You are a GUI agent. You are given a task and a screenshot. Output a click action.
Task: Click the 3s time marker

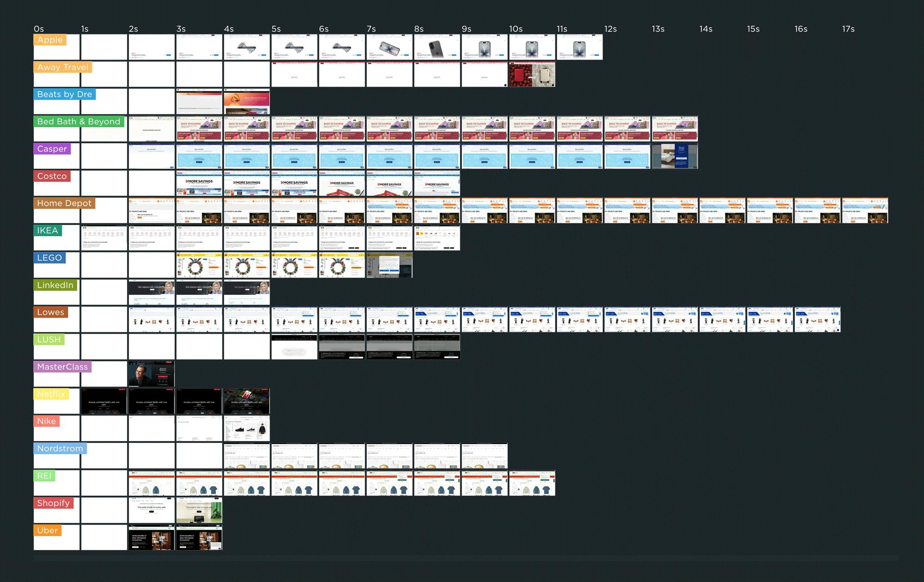[x=181, y=29]
